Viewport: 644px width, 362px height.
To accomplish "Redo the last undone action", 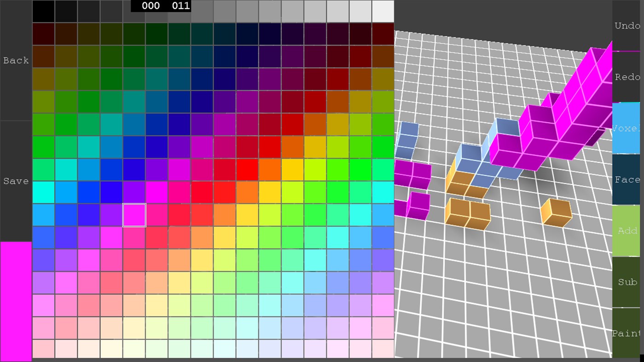I will 627,77.
